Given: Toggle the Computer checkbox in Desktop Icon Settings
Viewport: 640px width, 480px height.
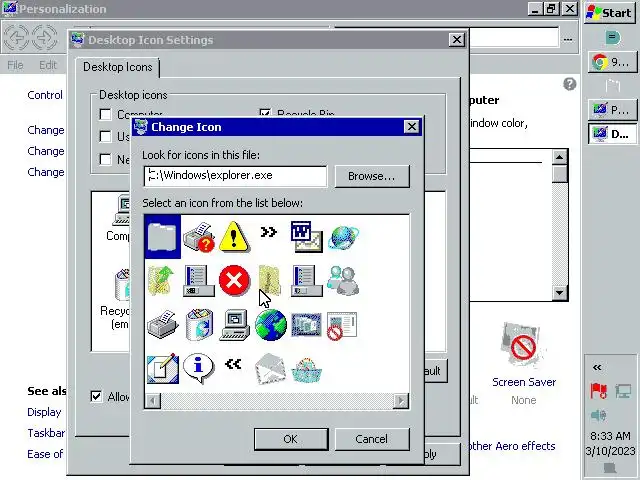Looking at the screenshot, I should pos(105,114).
